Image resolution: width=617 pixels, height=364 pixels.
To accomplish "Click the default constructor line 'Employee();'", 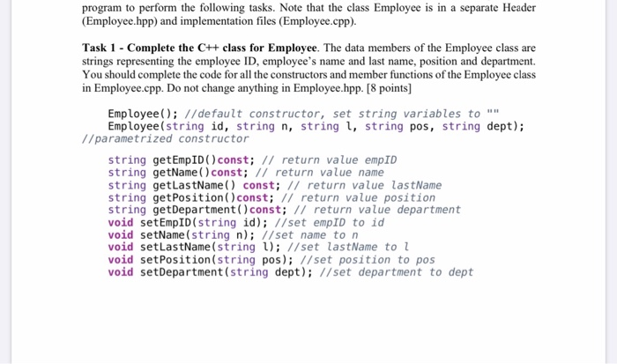I will click(x=143, y=114).
